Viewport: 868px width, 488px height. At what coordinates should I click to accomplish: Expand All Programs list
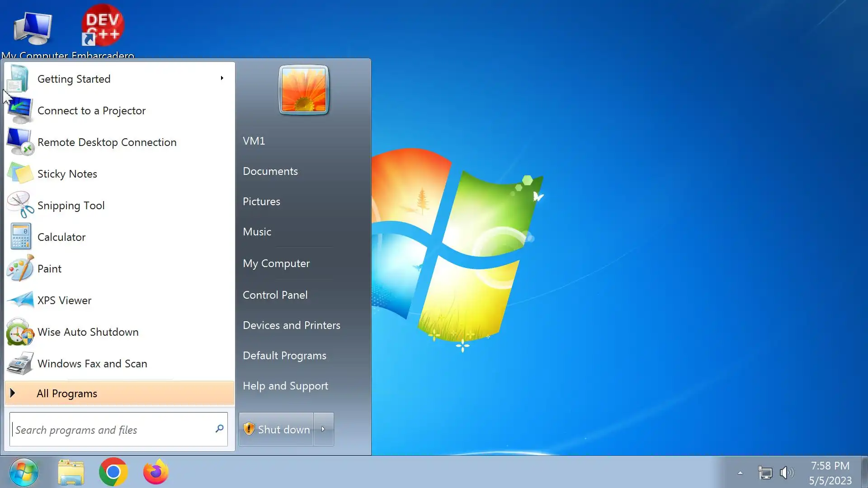[67, 393]
